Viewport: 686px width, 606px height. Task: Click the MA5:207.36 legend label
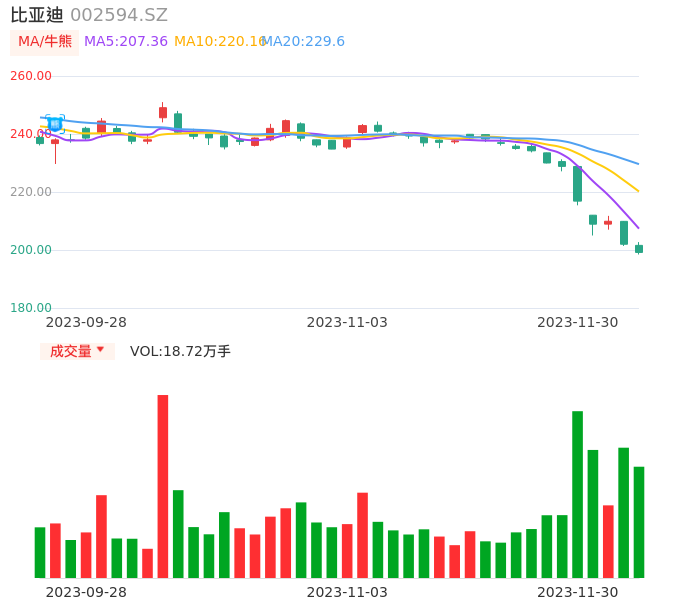tap(126, 42)
